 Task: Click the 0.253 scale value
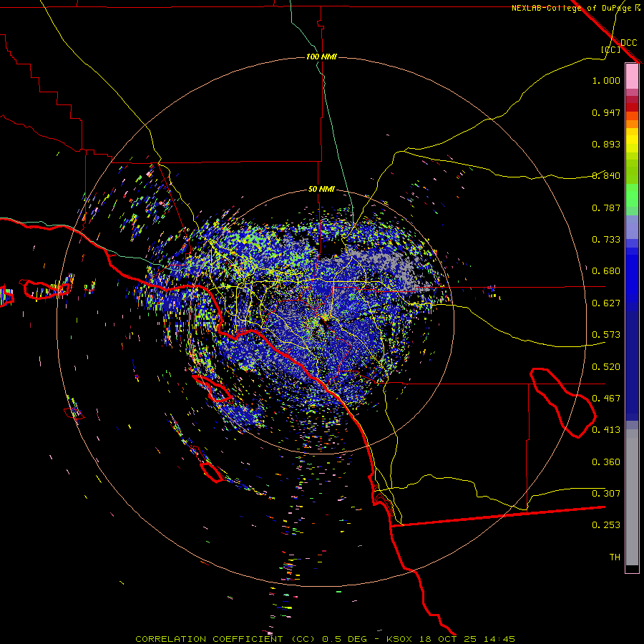pyautogui.click(x=606, y=525)
